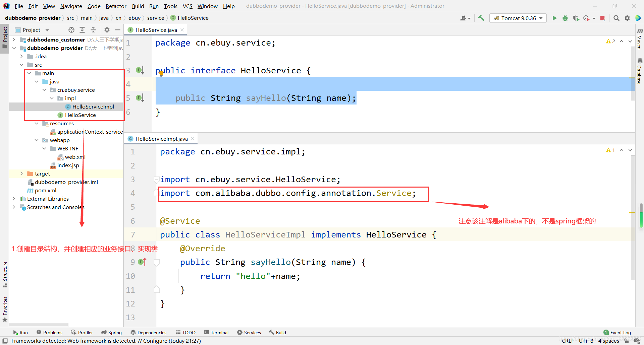Collapse the main folder

pyautogui.click(x=29, y=73)
